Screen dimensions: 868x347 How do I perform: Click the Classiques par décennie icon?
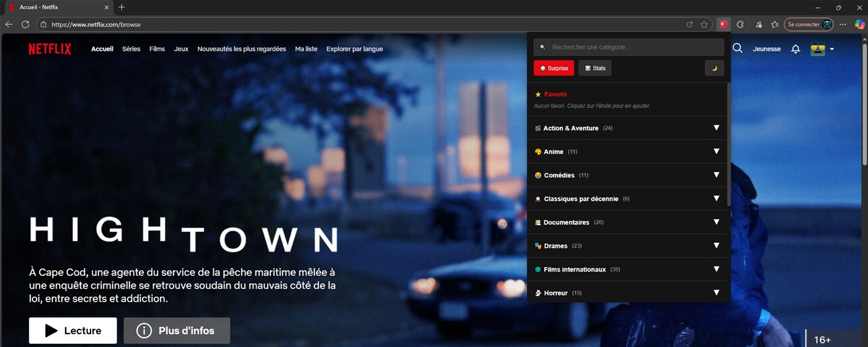[538, 199]
